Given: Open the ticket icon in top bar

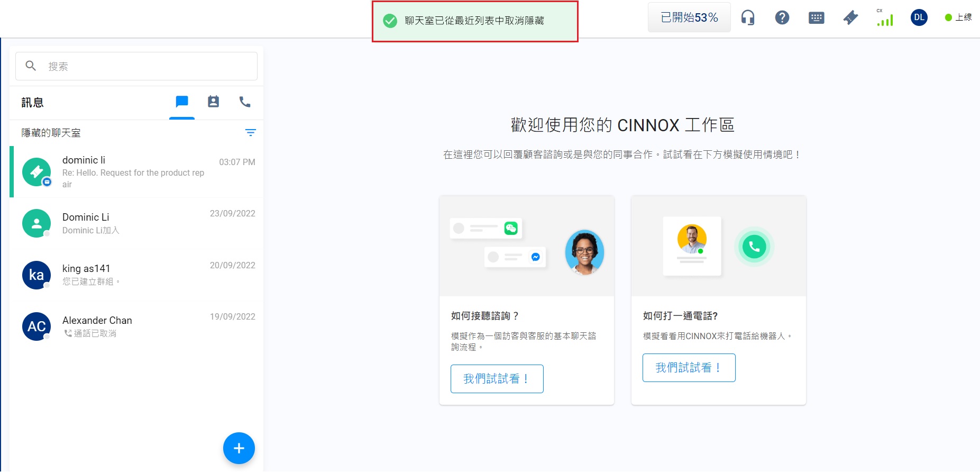Looking at the screenshot, I should pos(850,17).
